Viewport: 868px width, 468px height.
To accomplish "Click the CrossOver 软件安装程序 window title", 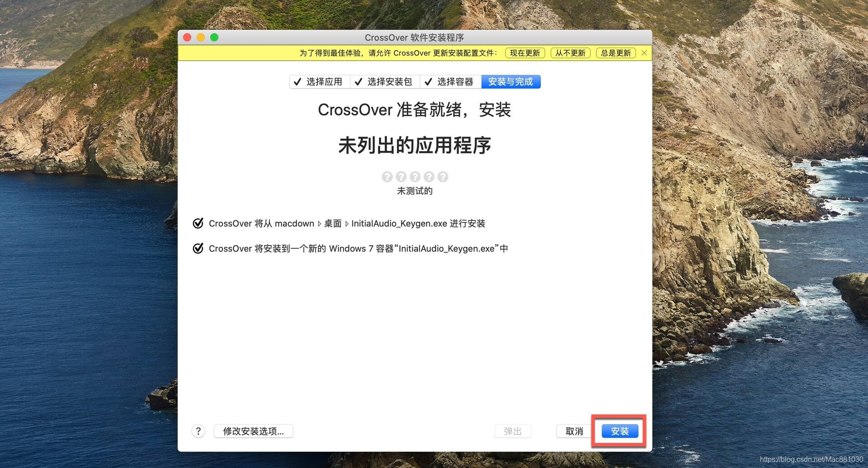I will (x=415, y=38).
